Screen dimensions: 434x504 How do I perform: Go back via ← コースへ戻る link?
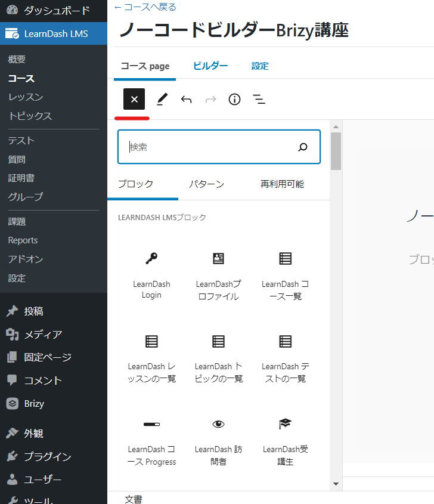tap(145, 7)
